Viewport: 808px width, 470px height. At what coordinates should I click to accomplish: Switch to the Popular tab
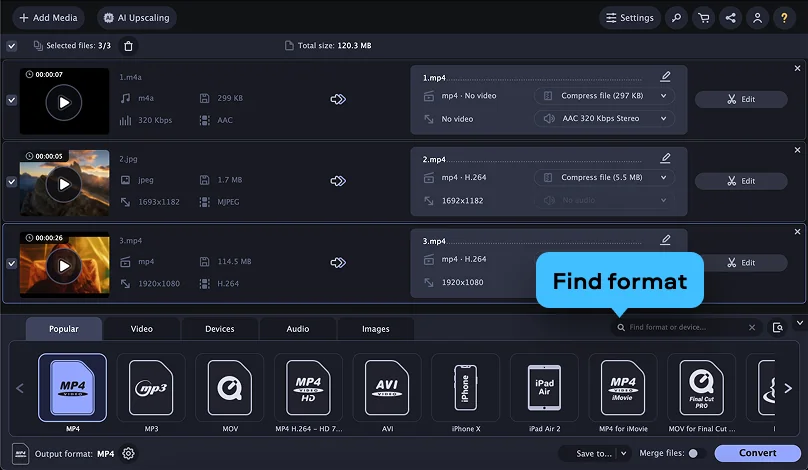tap(64, 329)
